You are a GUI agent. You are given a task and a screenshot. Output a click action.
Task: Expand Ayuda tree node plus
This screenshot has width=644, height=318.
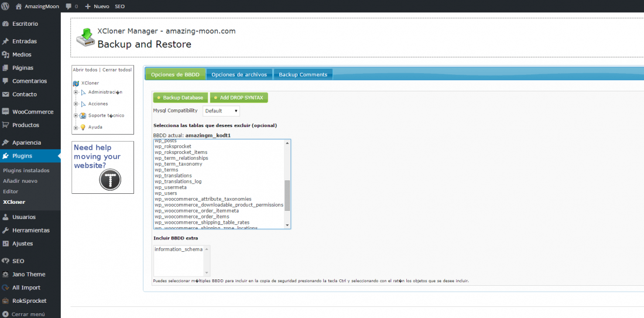tap(76, 127)
